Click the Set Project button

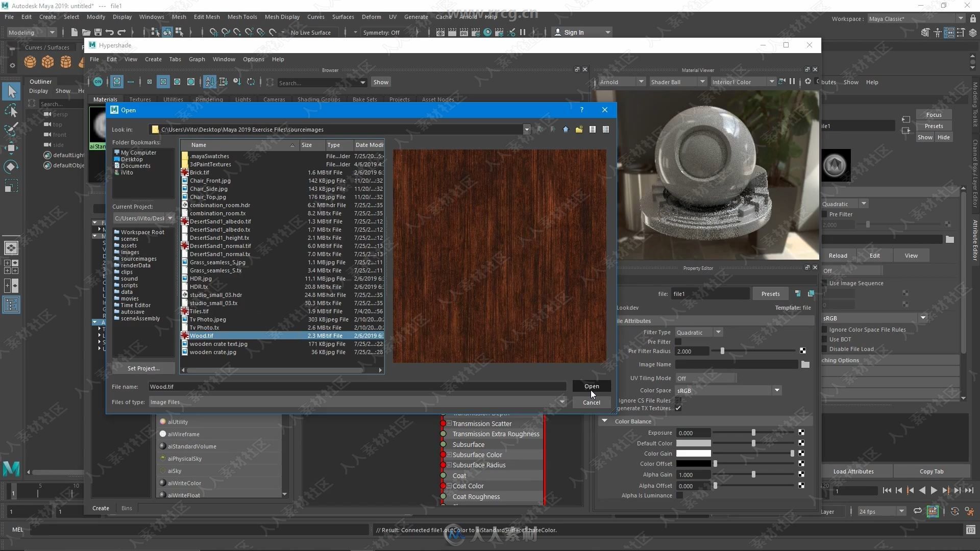pyautogui.click(x=143, y=368)
